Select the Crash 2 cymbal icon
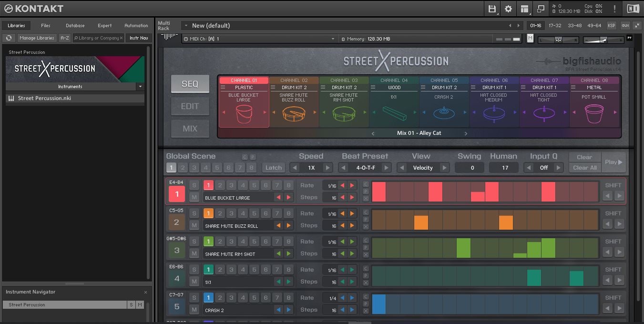Viewport: 644px width, 324px height. point(444,114)
